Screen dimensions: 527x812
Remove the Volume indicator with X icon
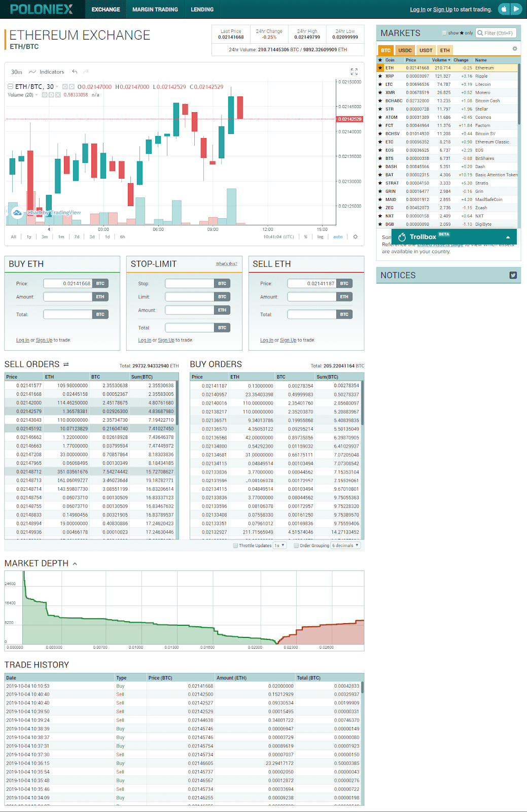click(x=58, y=95)
